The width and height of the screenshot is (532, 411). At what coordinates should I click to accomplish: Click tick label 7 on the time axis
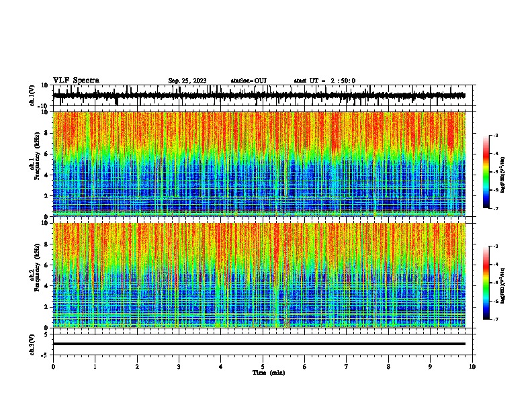coord(347,367)
